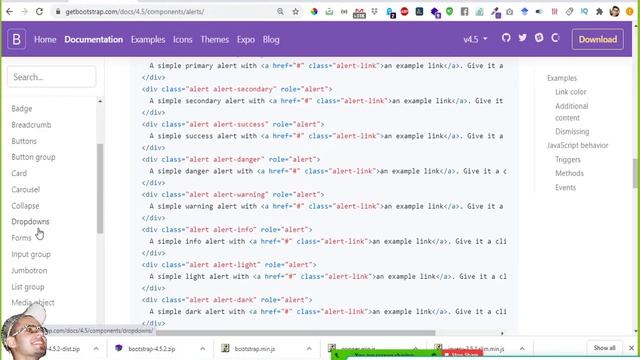The height and width of the screenshot is (360, 640).
Task: Click the colorful wheel extension icon
Action: 314,12
